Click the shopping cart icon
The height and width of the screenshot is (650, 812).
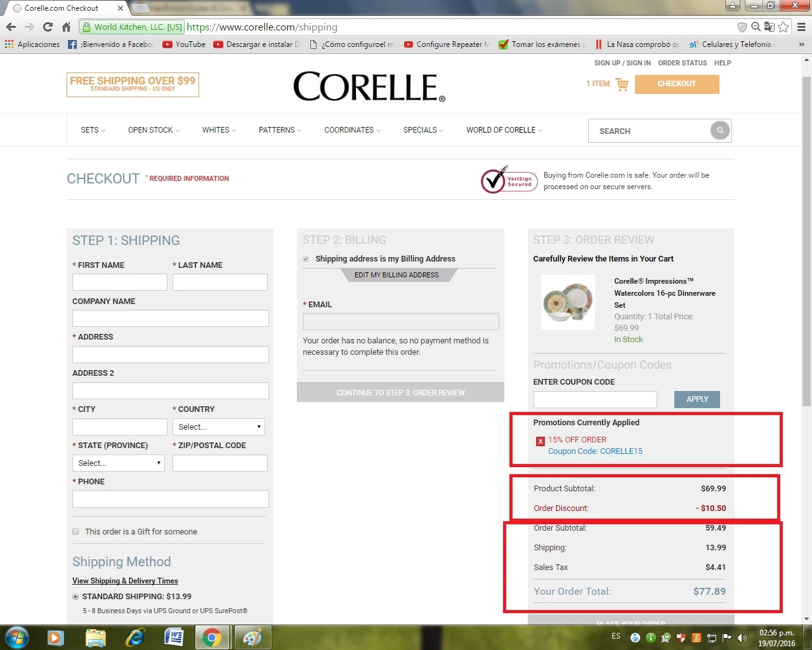pos(622,84)
